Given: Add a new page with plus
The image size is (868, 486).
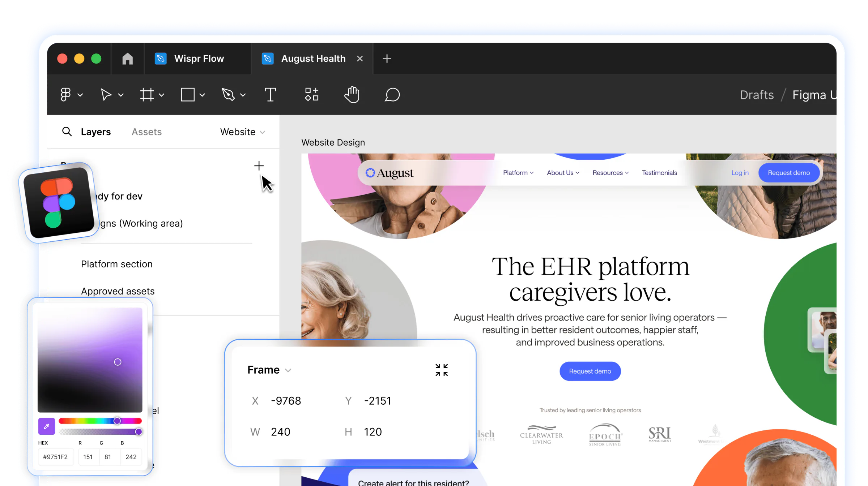Looking at the screenshot, I should coord(259,166).
